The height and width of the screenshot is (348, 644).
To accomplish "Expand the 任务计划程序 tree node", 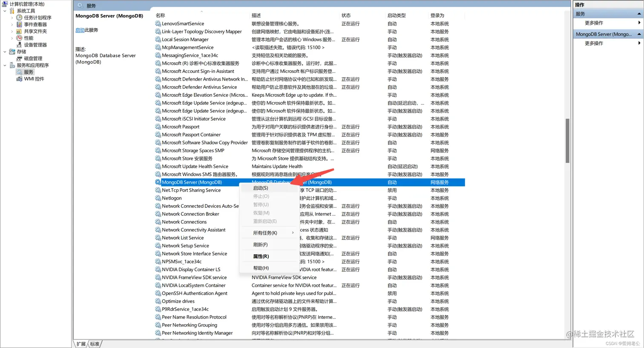I will (x=12, y=17).
